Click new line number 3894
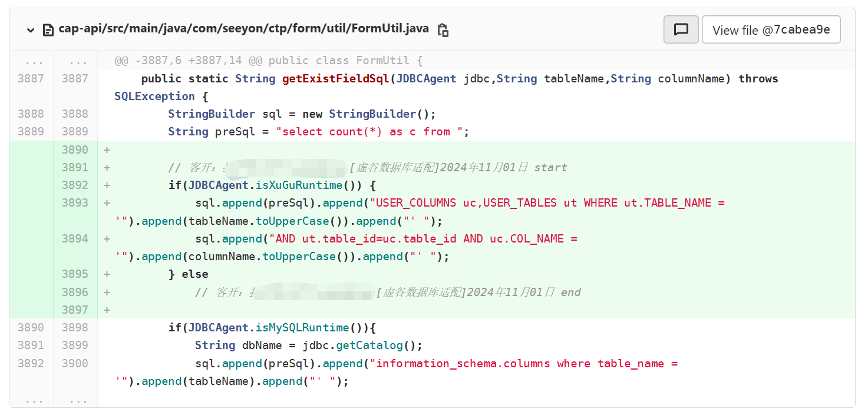The height and width of the screenshot is (412, 868). pos(75,238)
